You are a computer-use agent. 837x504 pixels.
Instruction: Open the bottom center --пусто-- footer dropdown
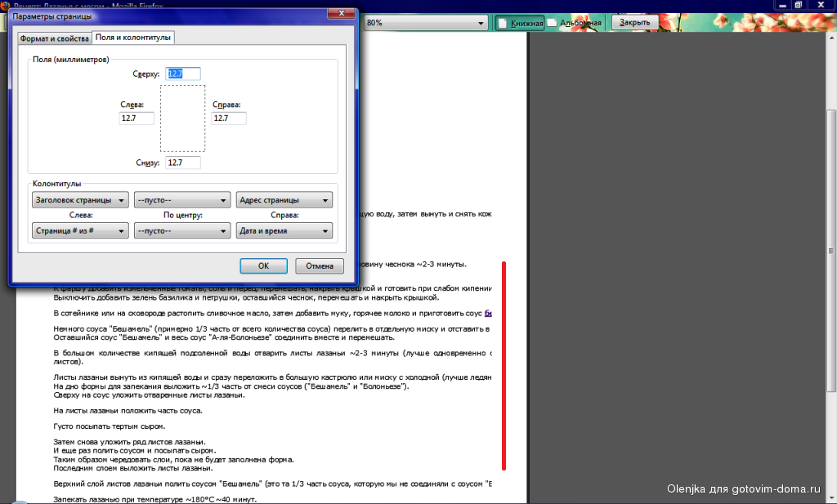[182, 230]
